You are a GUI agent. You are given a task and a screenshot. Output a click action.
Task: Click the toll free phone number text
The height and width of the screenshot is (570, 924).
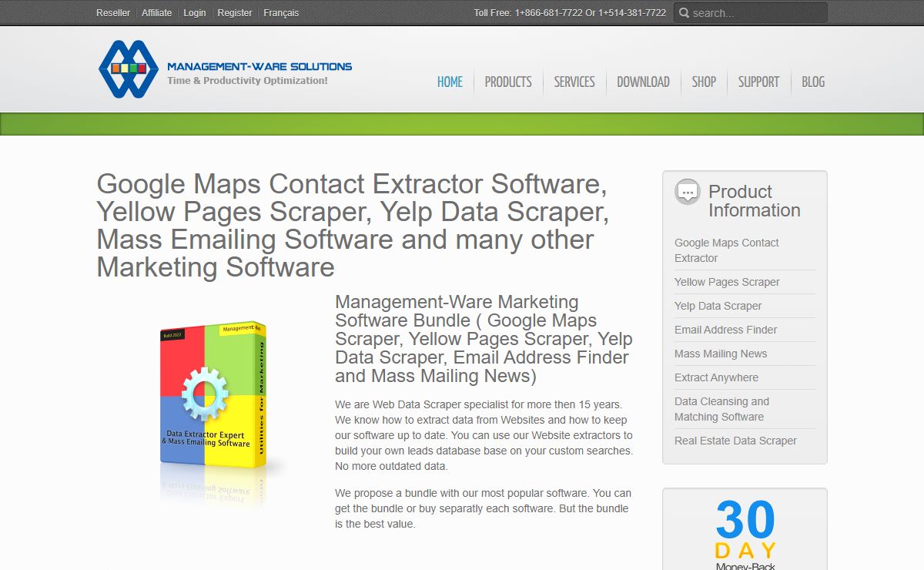pos(570,13)
